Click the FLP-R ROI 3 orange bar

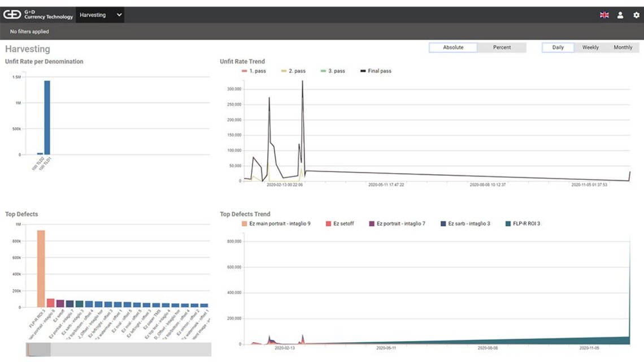pyautogui.click(x=41, y=269)
